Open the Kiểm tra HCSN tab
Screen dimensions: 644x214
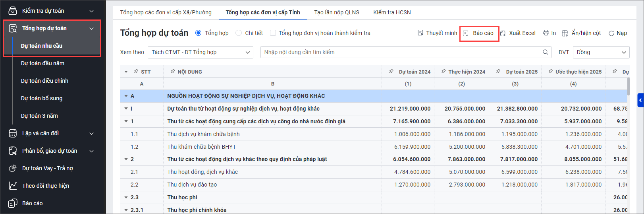(392, 12)
